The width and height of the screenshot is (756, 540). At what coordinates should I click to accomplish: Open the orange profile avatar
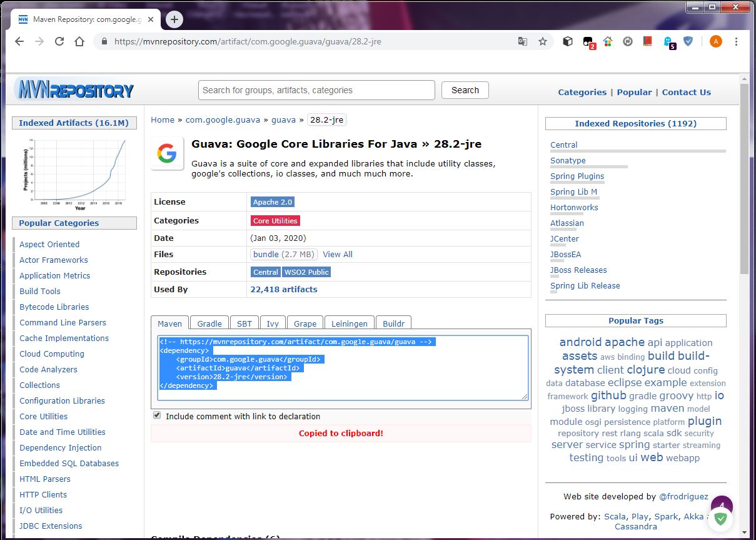[716, 41]
